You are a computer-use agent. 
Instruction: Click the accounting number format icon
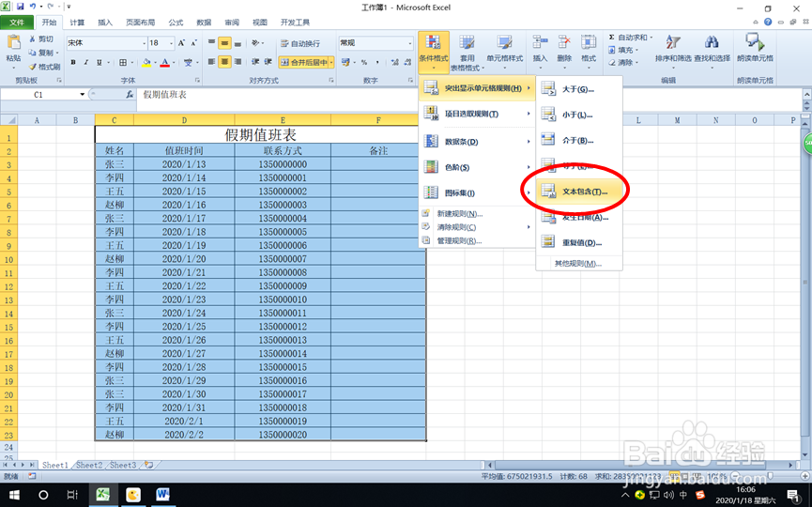(345, 62)
